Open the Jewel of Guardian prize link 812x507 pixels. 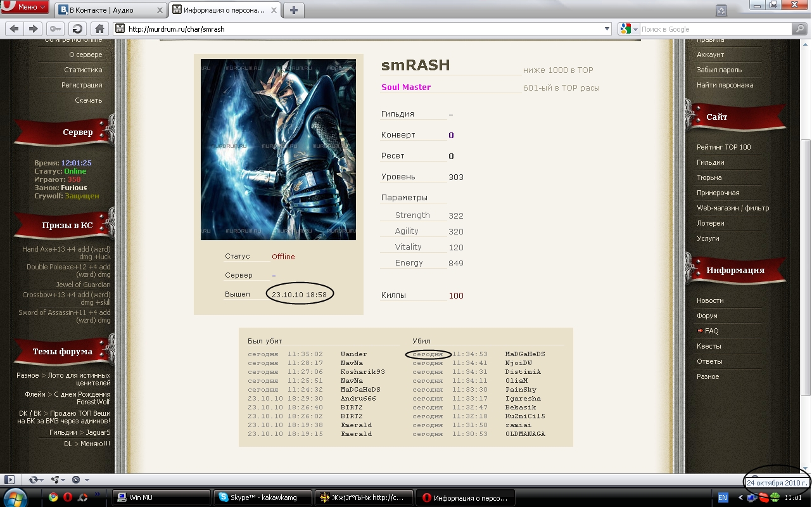pos(83,285)
